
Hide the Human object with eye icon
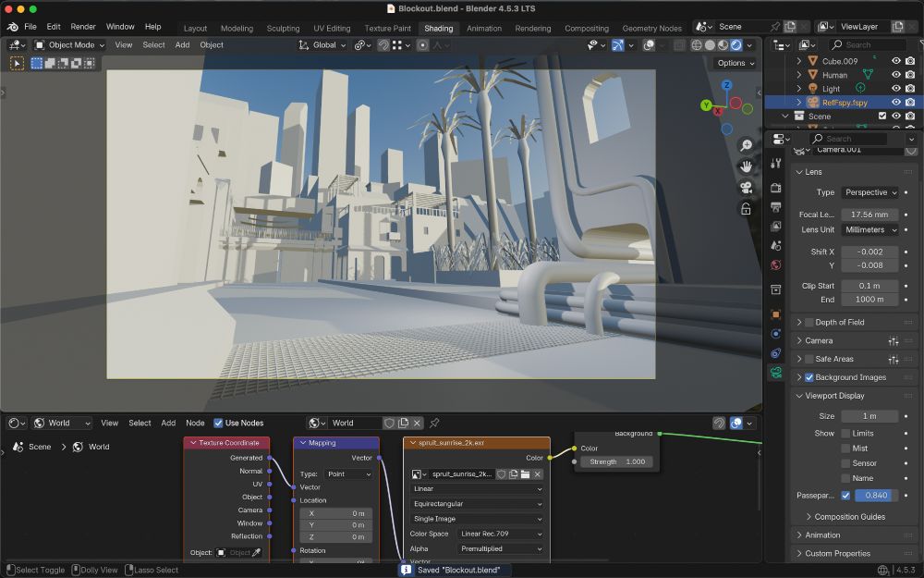[895, 75]
